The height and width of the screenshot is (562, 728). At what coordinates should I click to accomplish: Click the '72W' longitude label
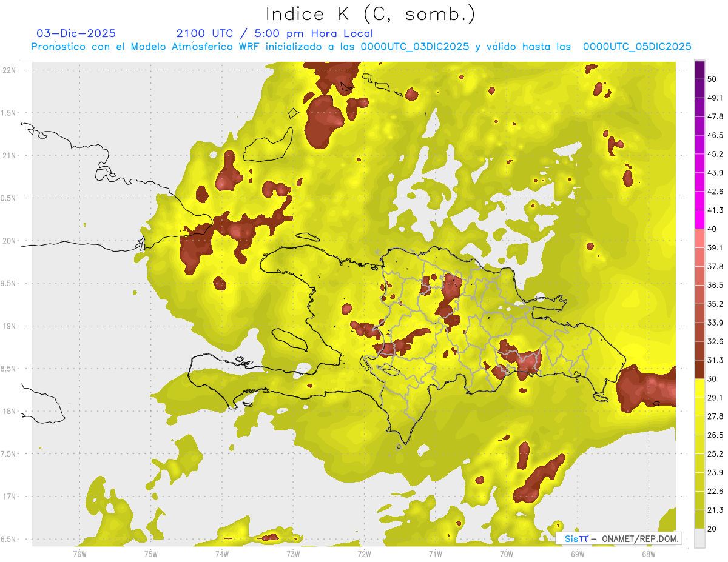(364, 553)
